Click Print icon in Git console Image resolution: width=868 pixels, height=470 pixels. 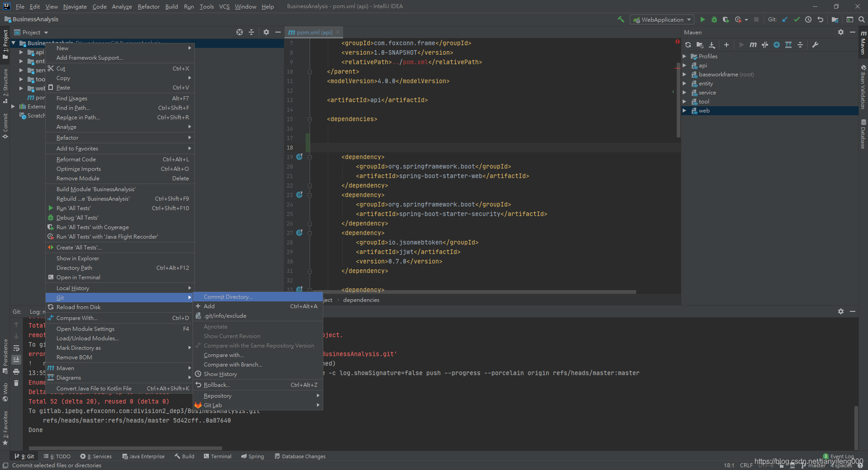16,371
